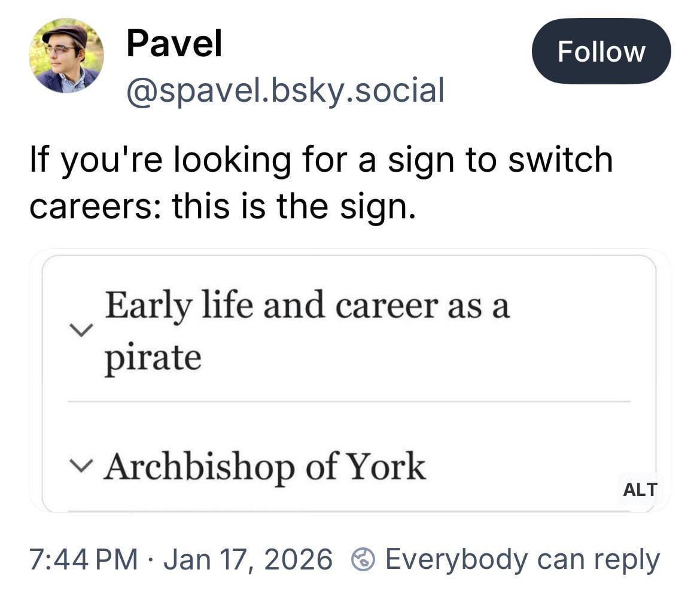Open the "Everybody can reply" label

[522, 559]
